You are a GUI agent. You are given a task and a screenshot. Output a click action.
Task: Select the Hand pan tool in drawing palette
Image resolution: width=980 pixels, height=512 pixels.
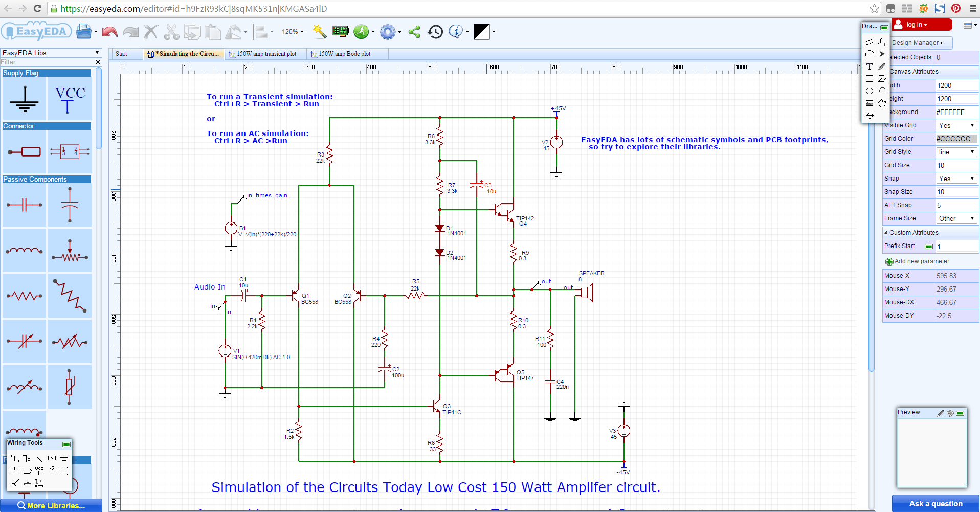pos(882,103)
